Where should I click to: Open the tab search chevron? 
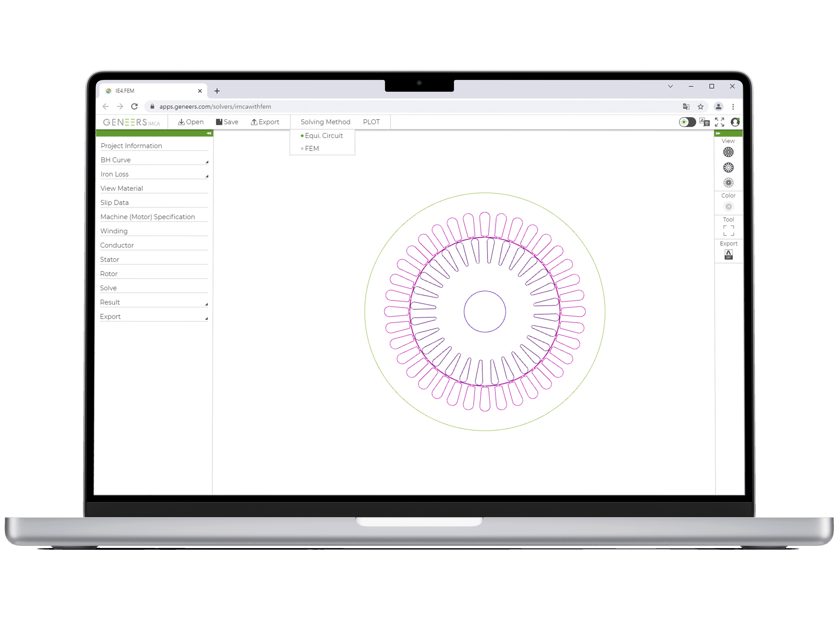(670, 86)
